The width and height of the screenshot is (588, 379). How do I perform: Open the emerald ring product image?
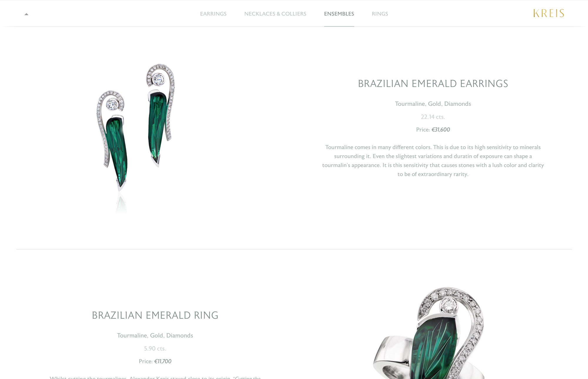coord(429,333)
